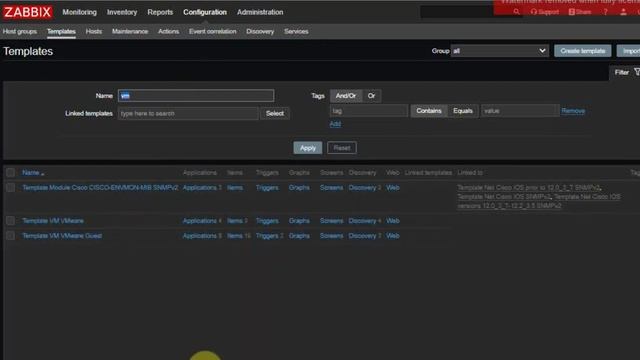Viewport: 640px width, 360px height.
Task: Select the Or tags mode
Action: coord(371,96)
